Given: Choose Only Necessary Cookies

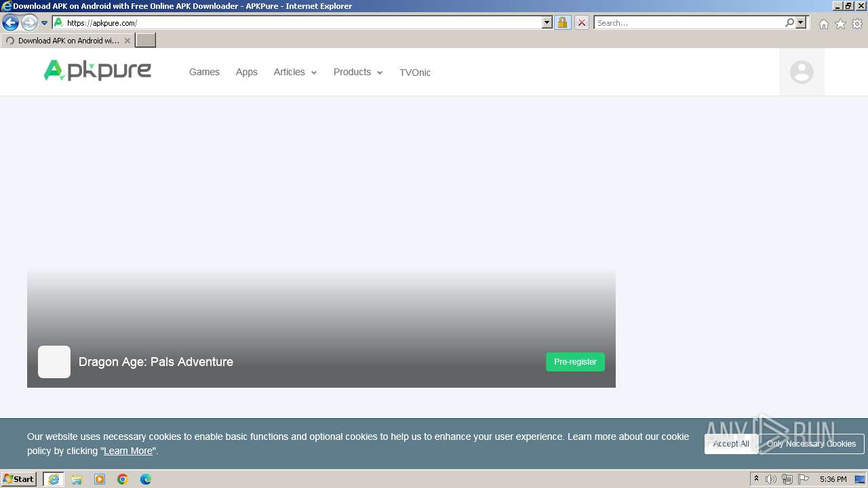Looking at the screenshot, I should tap(811, 444).
